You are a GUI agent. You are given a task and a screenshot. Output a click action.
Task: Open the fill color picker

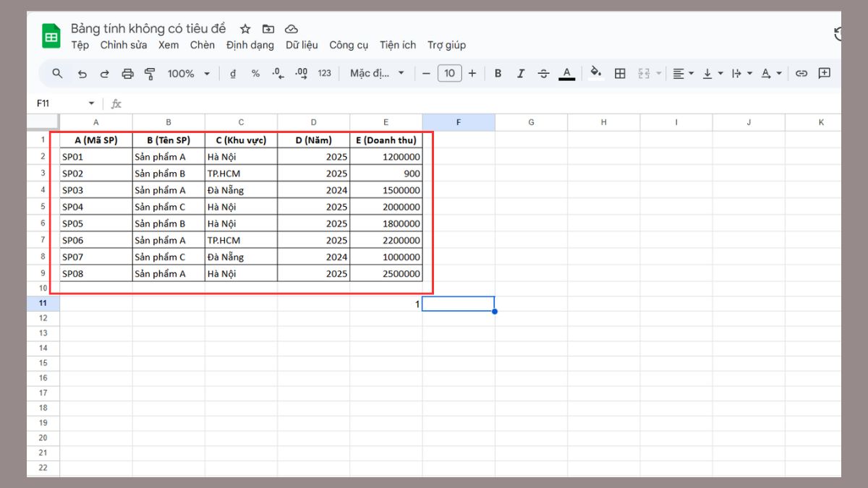pyautogui.click(x=596, y=74)
